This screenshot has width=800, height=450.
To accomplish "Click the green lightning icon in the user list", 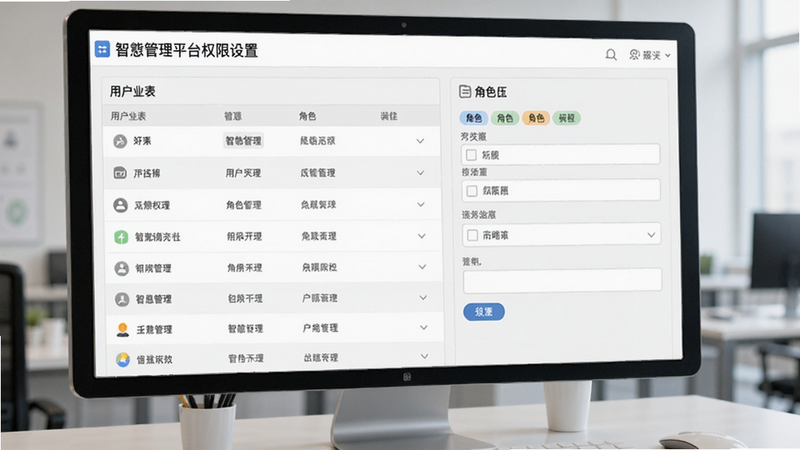I will (x=121, y=237).
